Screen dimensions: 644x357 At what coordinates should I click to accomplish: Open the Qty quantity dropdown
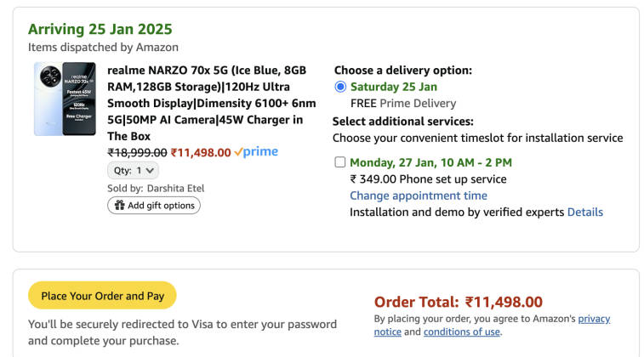[x=132, y=170]
